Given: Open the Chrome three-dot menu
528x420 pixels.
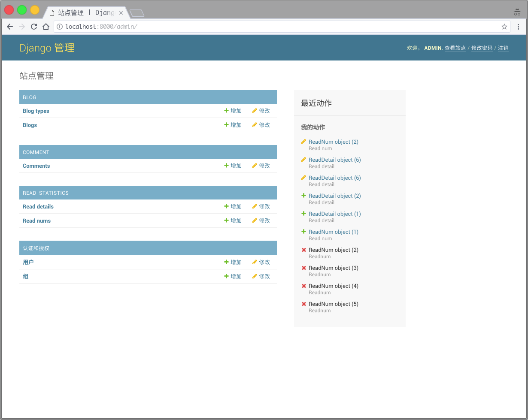Looking at the screenshot, I should 518,27.
